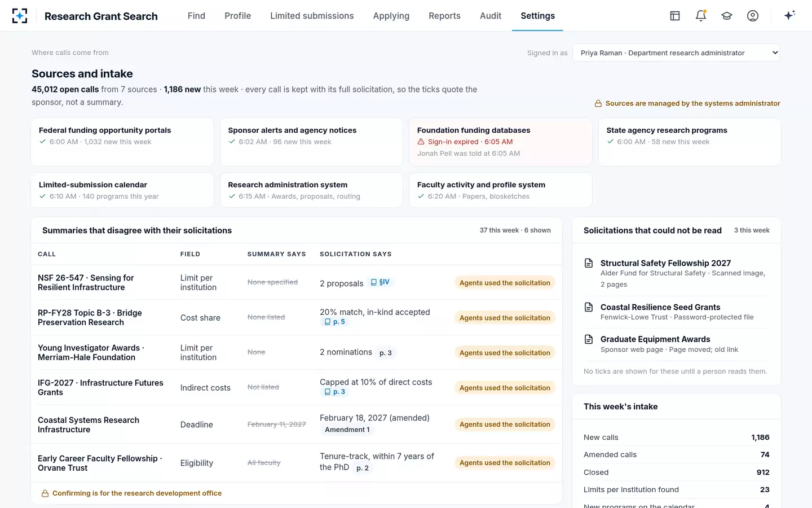Viewport: 812px width, 508px height.
Task: Open Limited submissions tab
Action: (x=312, y=16)
